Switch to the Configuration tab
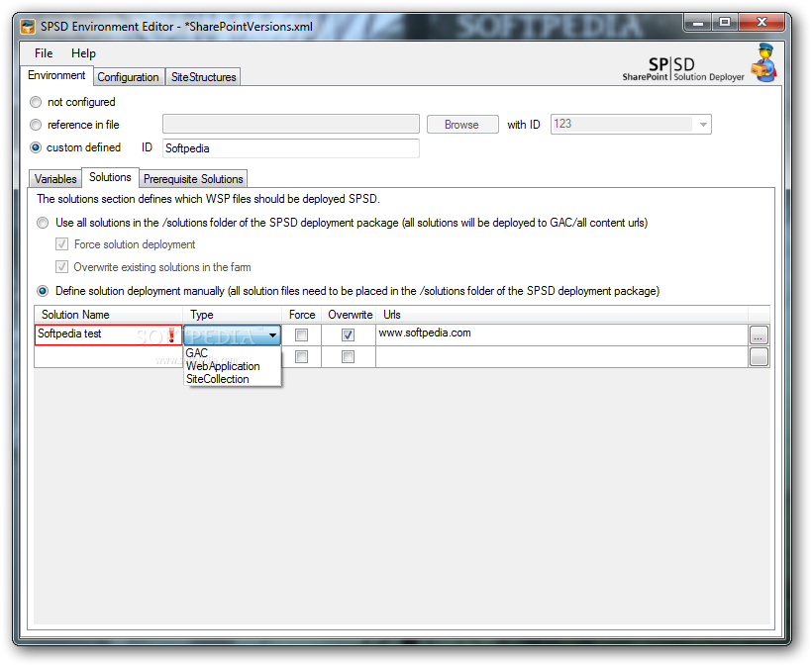 coord(129,77)
